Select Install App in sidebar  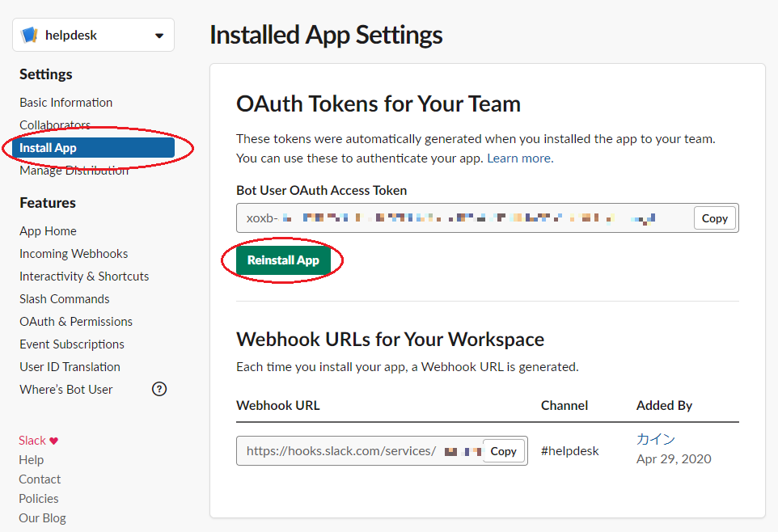pyautogui.click(x=93, y=148)
